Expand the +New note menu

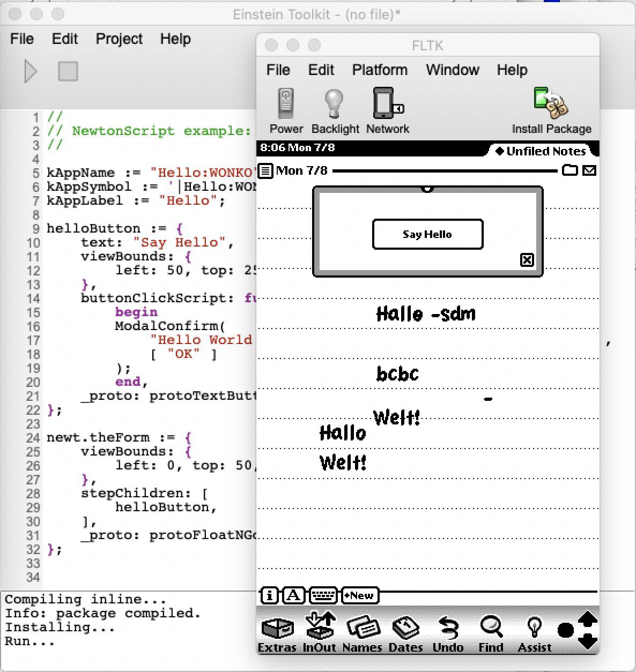click(x=360, y=595)
